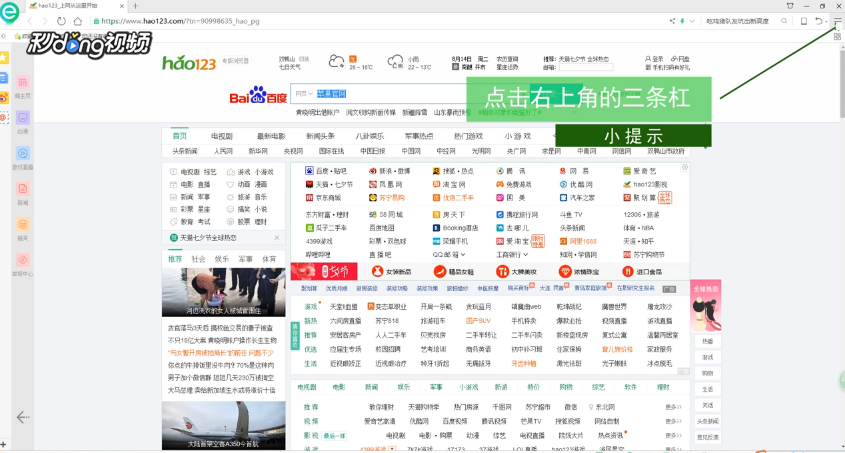Select the 体育 news tab
Viewport: 845px width, 453px height.
click(269, 259)
